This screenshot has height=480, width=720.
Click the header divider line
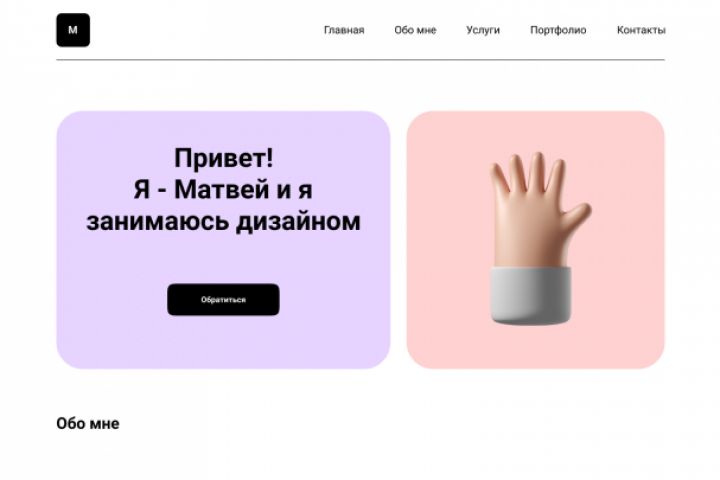coord(360,60)
